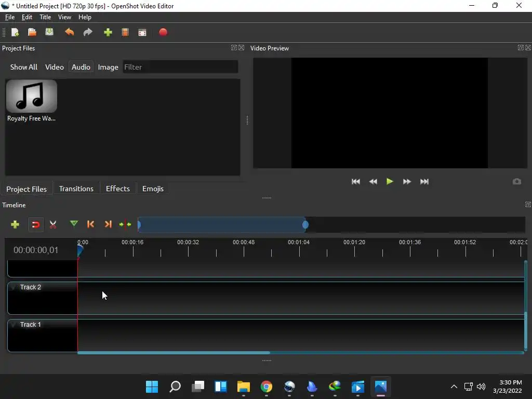Click Jump To Start in the preview
532x399 pixels.
click(356, 181)
